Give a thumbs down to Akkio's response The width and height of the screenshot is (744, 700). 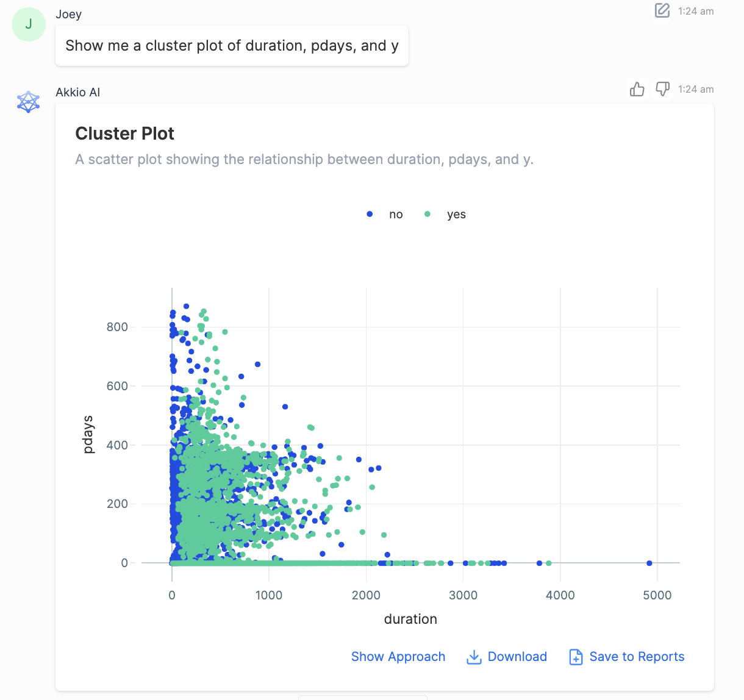662,89
